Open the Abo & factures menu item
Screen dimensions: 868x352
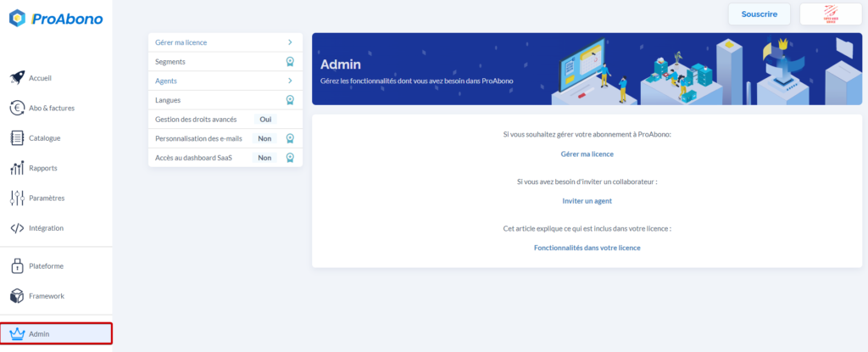52,108
